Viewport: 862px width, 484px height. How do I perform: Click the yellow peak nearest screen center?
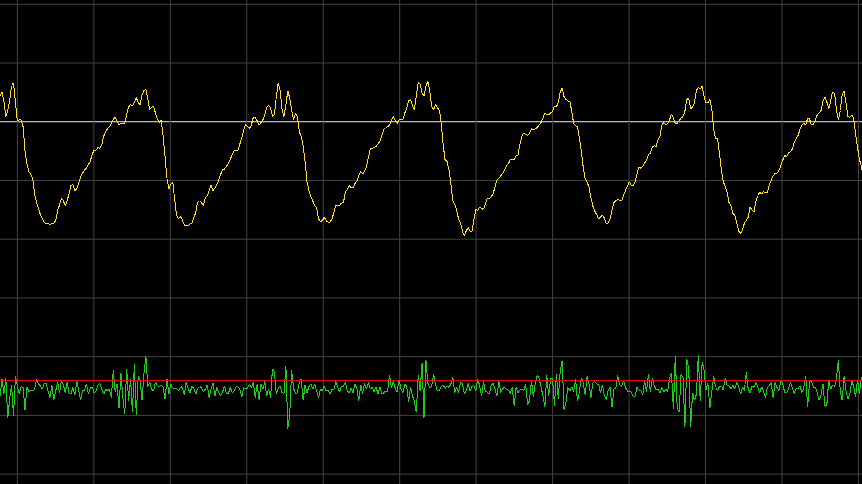[x=423, y=85]
